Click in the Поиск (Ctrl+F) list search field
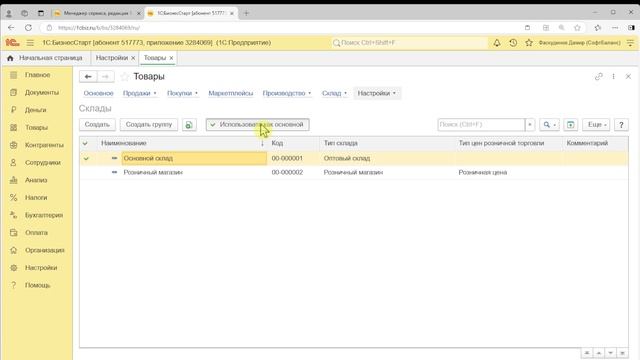This screenshot has height=360, width=640. pyautogui.click(x=481, y=124)
